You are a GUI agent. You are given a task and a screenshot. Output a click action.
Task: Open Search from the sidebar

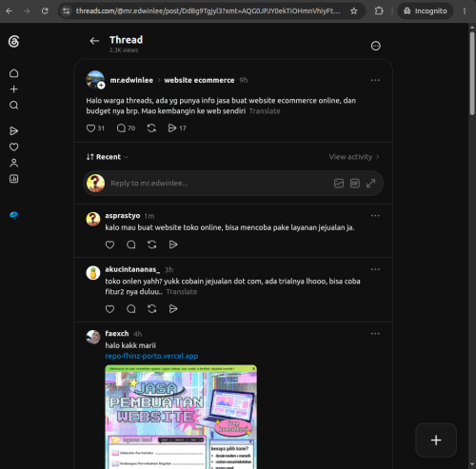[13, 105]
